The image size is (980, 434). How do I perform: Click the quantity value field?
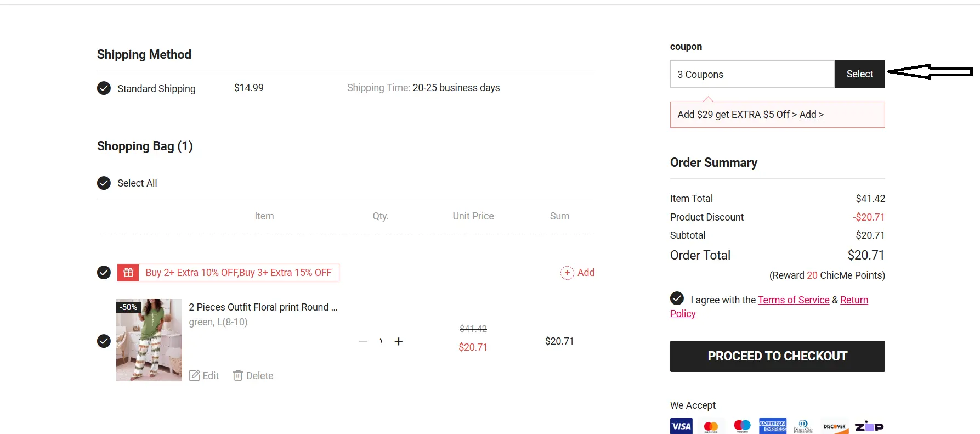click(381, 341)
